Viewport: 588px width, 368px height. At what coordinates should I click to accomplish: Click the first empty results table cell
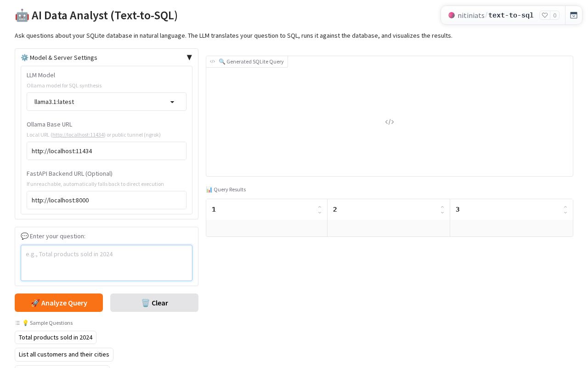click(x=266, y=228)
